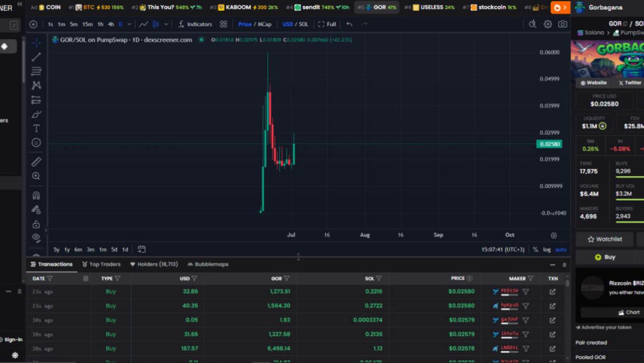Lock all drawing tools

(36, 224)
